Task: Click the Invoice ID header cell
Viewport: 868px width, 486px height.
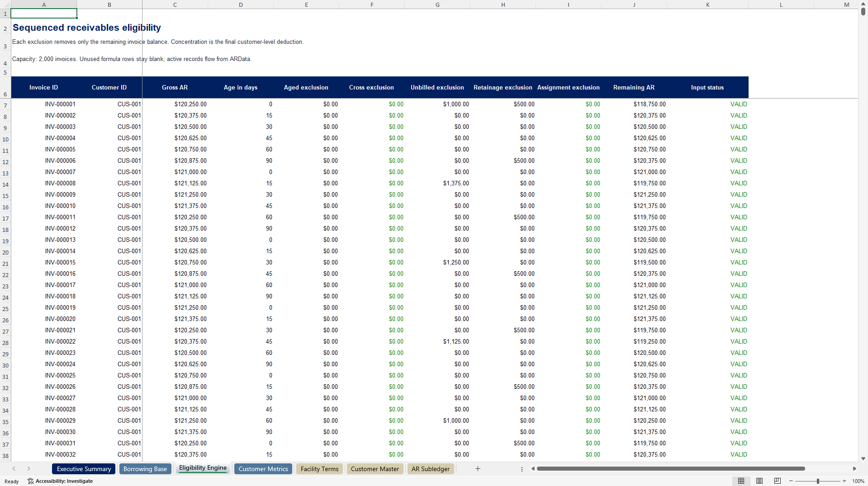Action: click(x=44, y=87)
